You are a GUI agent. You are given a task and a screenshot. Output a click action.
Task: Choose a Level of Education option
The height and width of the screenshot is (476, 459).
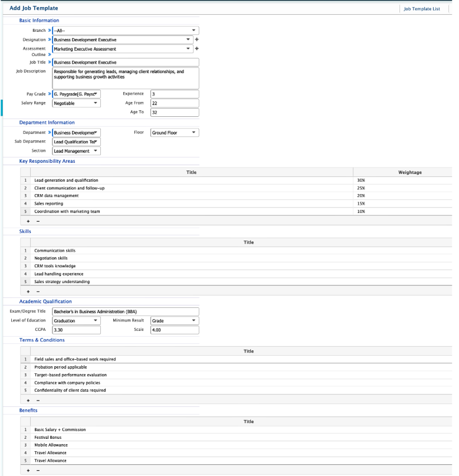(x=76, y=321)
